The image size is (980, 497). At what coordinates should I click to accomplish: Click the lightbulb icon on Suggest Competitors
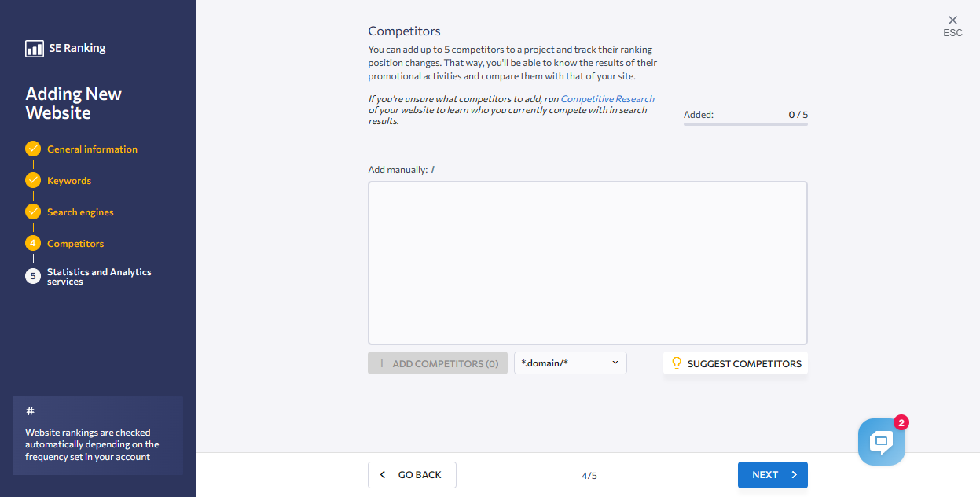click(x=677, y=363)
